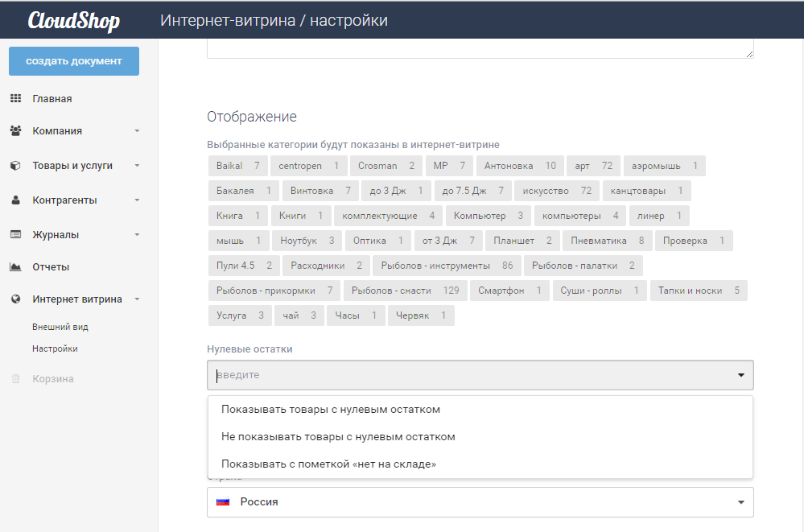
Task: Click the Нулевые остатки input field
Action: pos(480,375)
